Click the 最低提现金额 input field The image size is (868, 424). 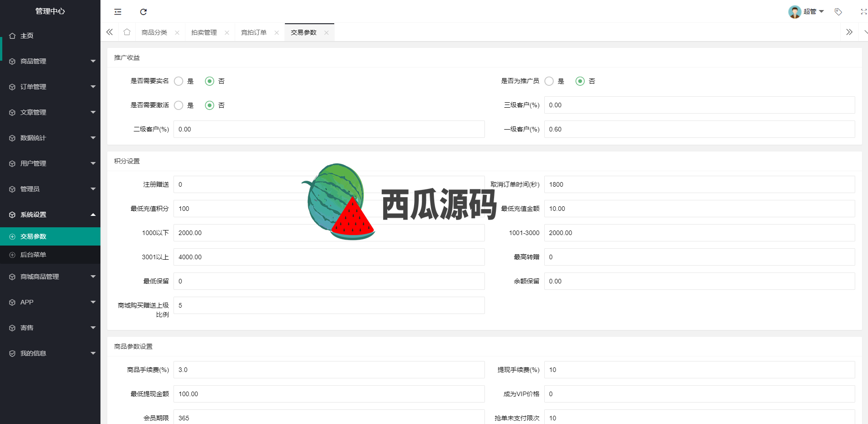pyautogui.click(x=329, y=394)
